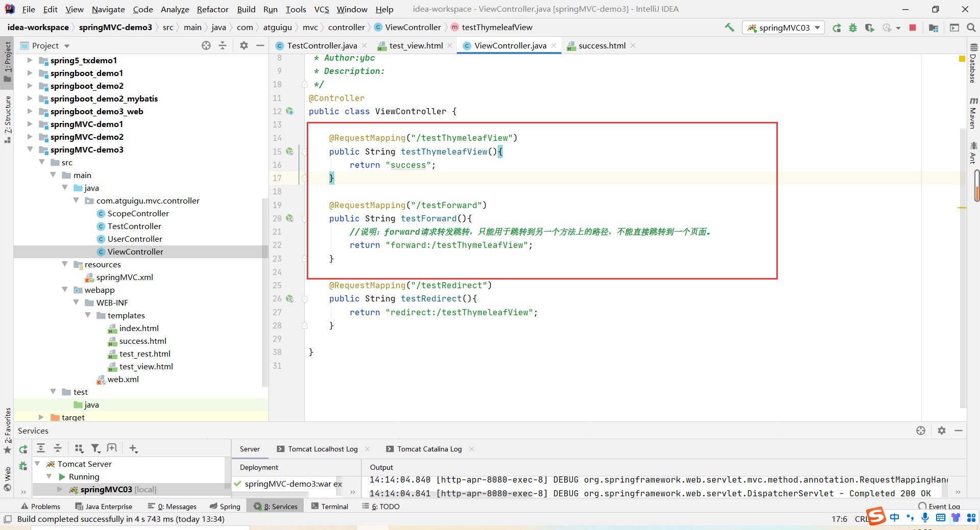
Task: Toggle the Favorites tool window stripe
Action: tap(7, 430)
